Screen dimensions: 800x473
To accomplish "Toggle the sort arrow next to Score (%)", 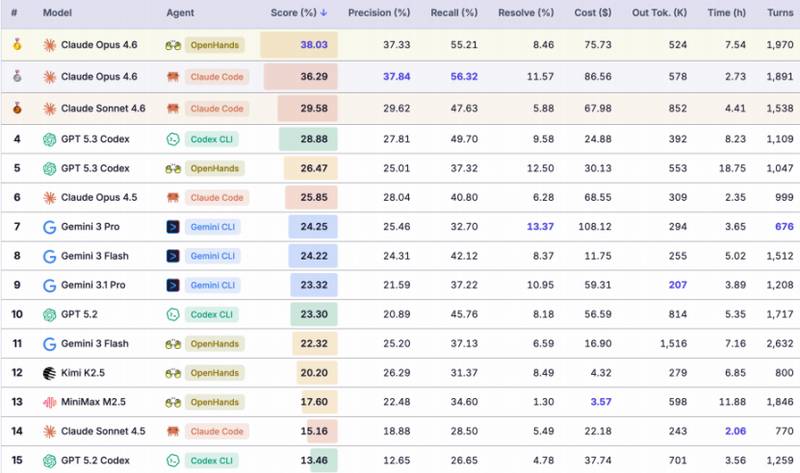I will (x=324, y=13).
